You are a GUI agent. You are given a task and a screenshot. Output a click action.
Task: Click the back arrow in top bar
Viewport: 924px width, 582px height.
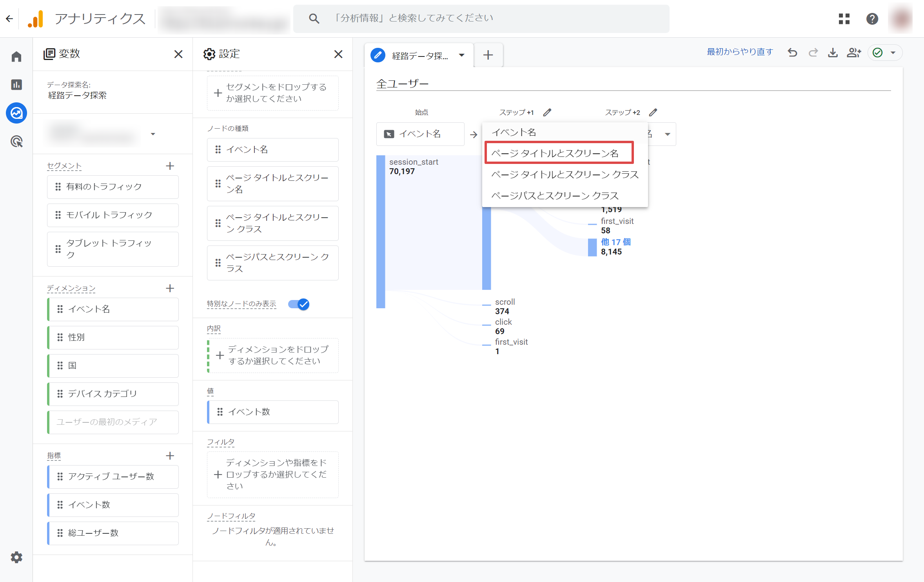click(9, 18)
